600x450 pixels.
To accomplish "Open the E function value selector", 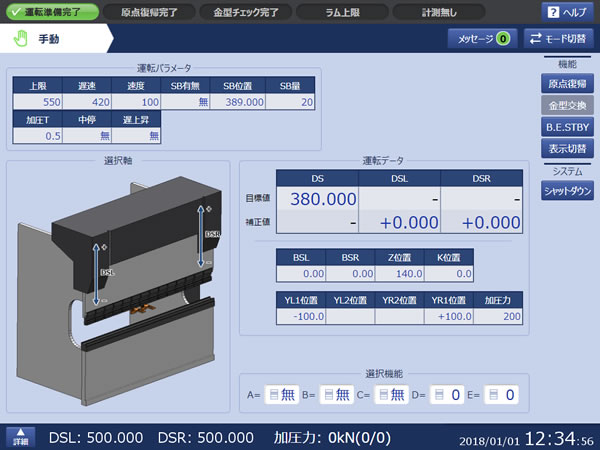I will [x=501, y=395].
